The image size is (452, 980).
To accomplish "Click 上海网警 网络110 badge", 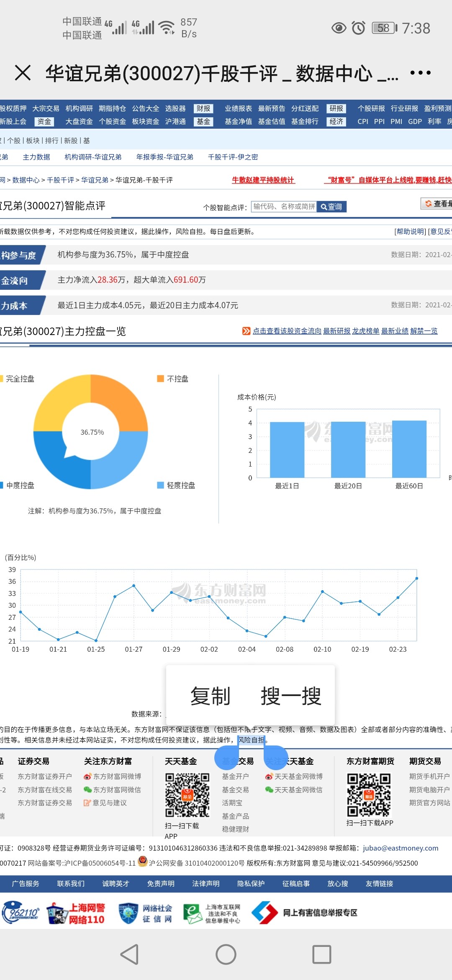I will pyautogui.click(x=76, y=913).
